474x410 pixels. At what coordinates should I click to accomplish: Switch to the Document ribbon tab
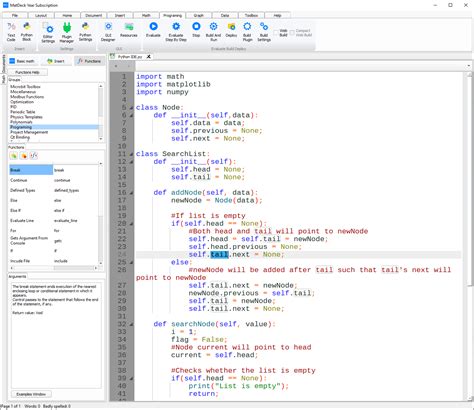(x=93, y=15)
